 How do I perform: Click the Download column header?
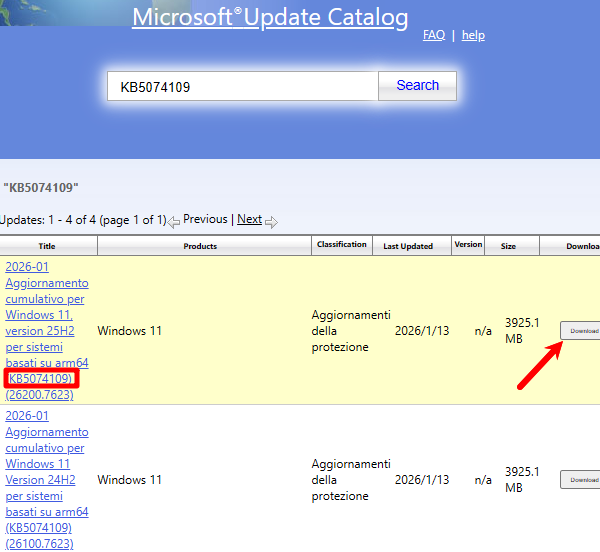pyautogui.click(x=582, y=246)
